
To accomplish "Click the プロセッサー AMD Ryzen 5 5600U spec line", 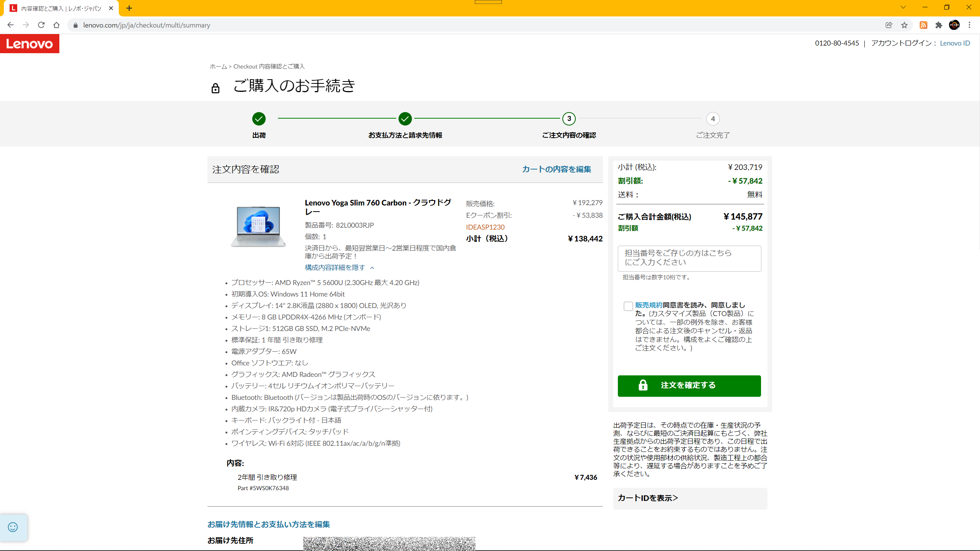I will (325, 282).
